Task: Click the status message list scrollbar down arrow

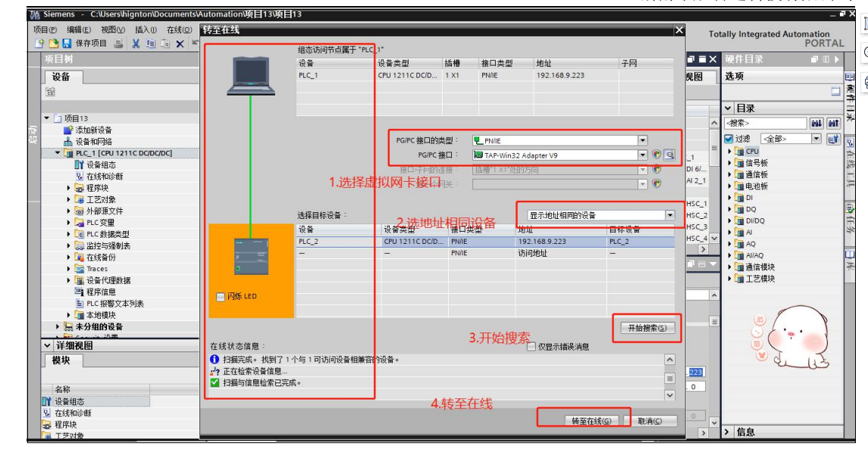Action: point(669,395)
